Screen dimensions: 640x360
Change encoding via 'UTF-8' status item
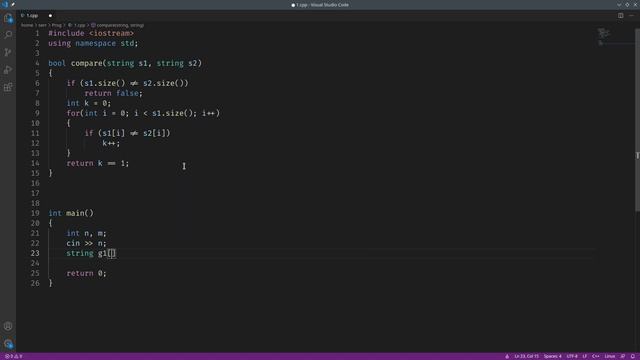572,356
